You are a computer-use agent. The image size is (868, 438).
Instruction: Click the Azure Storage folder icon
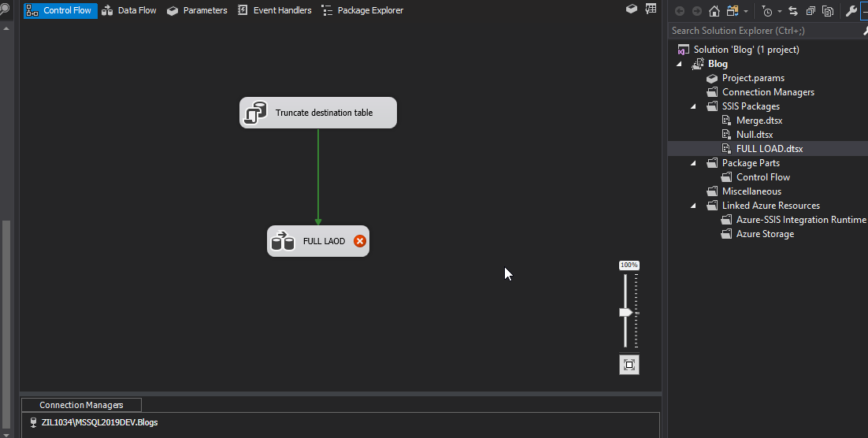[x=726, y=234]
